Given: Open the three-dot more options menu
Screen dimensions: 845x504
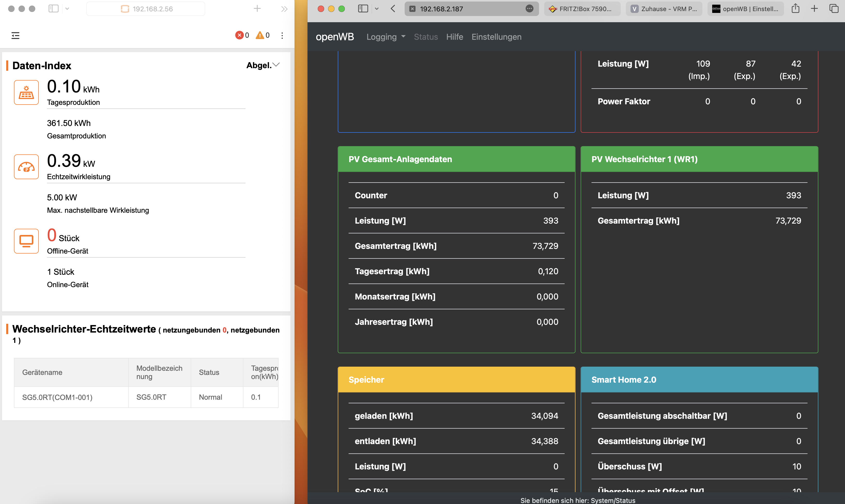Looking at the screenshot, I should [282, 35].
